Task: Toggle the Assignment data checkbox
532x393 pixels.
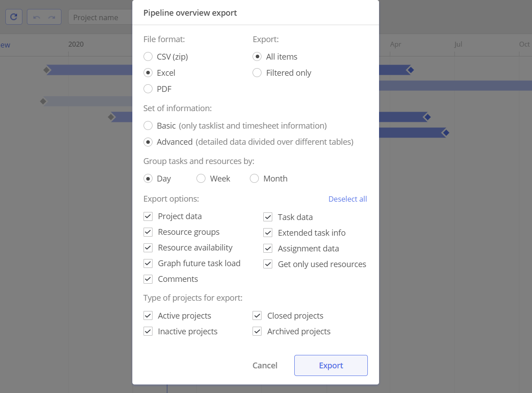Action: point(268,249)
